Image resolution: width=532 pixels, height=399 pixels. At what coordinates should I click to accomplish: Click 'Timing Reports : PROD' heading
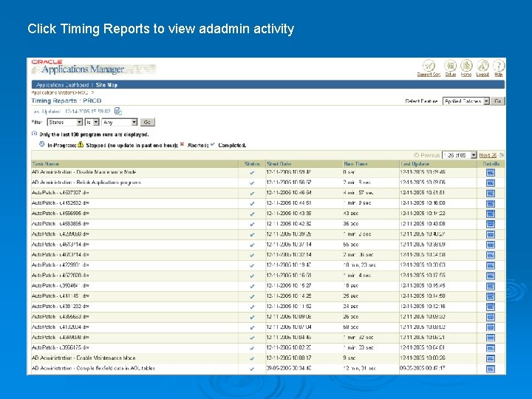(x=66, y=100)
